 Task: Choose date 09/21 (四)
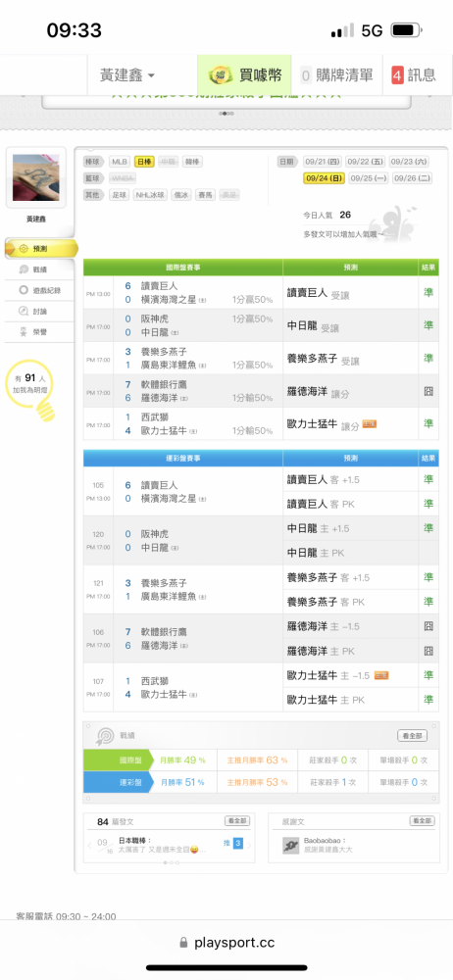pyautogui.click(x=323, y=162)
